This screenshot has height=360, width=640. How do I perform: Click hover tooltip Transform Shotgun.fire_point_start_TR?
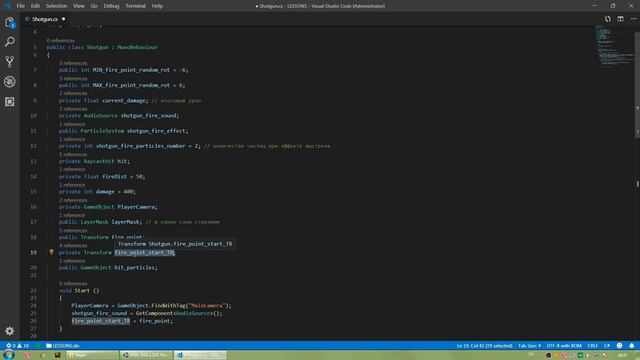tap(175, 244)
